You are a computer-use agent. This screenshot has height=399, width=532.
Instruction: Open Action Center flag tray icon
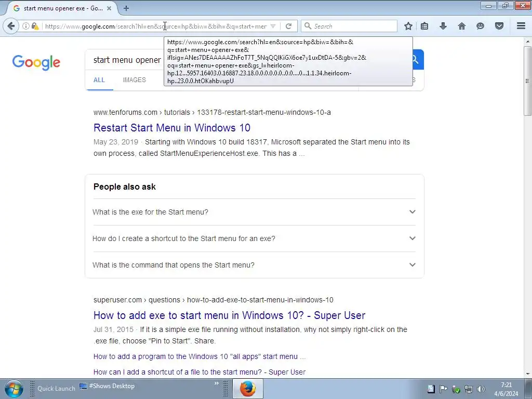(443, 389)
